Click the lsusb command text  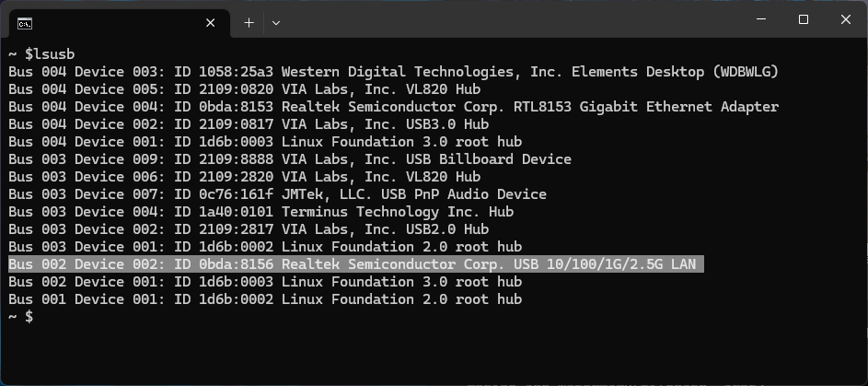pyautogui.click(x=50, y=54)
